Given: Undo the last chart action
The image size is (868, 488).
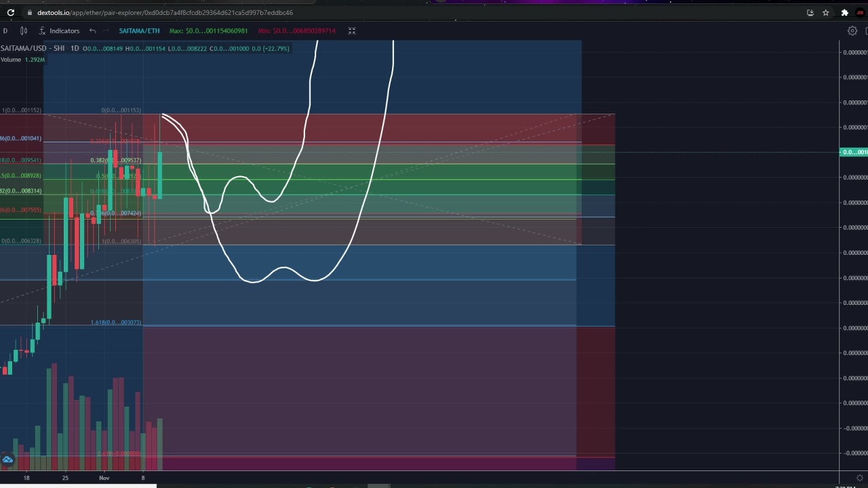Looking at the screenshot, I should click(92, 30).
